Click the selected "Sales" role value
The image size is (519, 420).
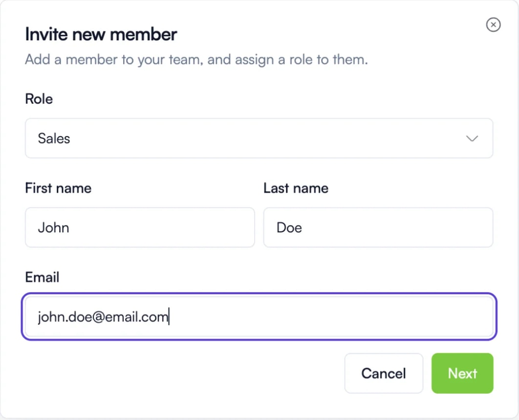pyautogui.click(x=54, y=139)
